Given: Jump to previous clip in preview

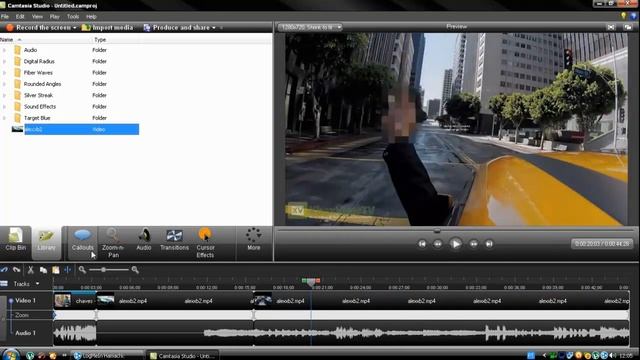Looking at the screenshot, I should coord(422,244).
